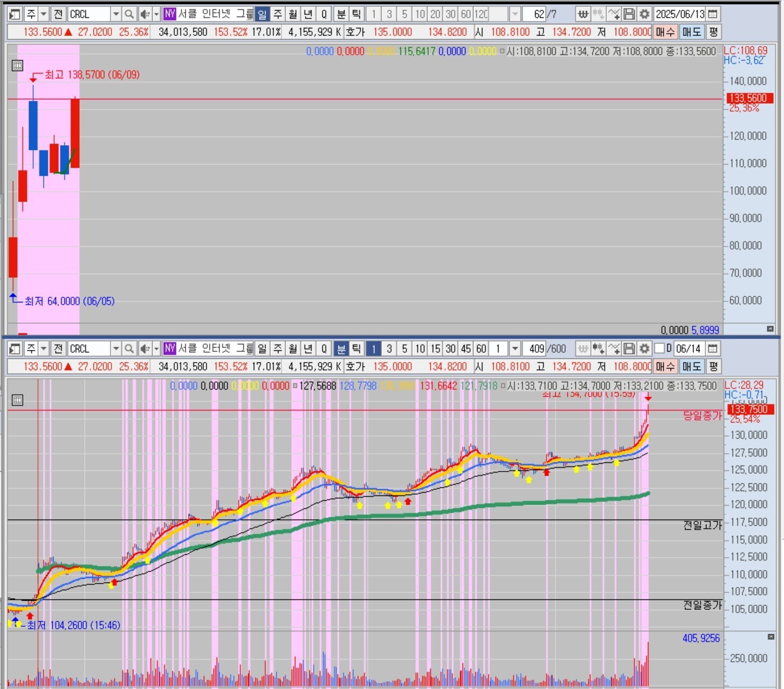The width and height of the screenshot is (784, 689).
Task: Select the 년 (yearly) period in the bottom chart
Action: click(x=308, y=349)
